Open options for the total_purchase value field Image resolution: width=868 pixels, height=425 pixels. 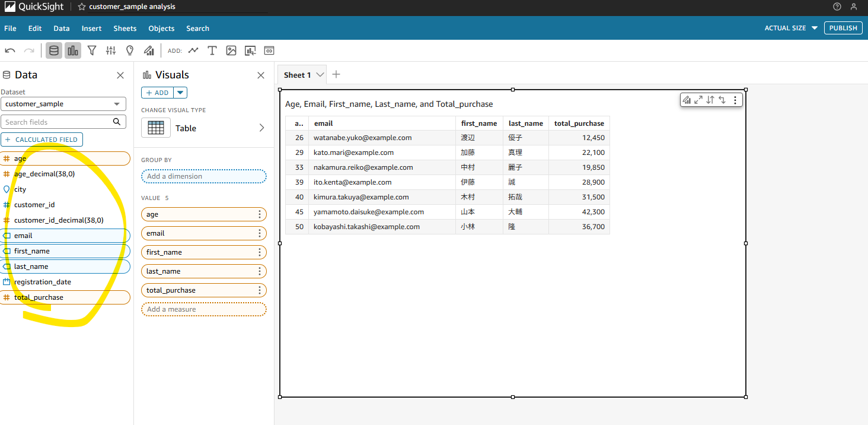tap(260, 290)
